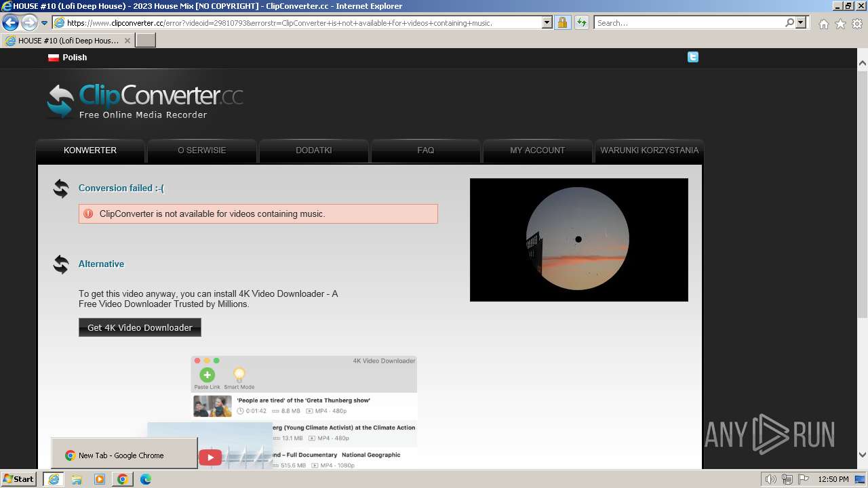Open the Windows Start button

pyautogui.click(x=19, y=479)
